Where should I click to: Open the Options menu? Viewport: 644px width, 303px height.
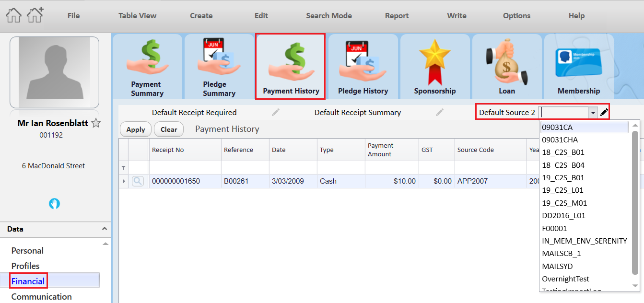click(x=517, y=15)
